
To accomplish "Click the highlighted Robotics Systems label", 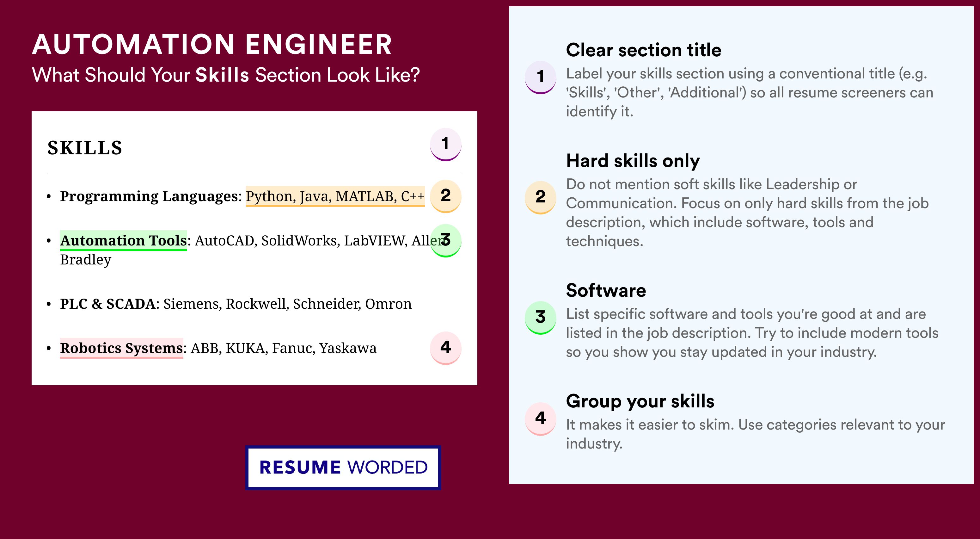I will (121, 348).
